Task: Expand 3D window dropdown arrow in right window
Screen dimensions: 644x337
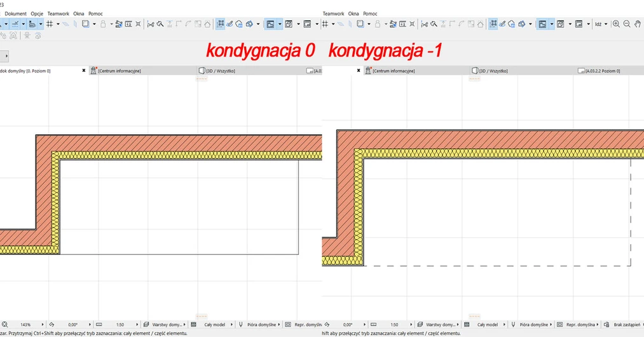Action: click(x=570, y=24)
